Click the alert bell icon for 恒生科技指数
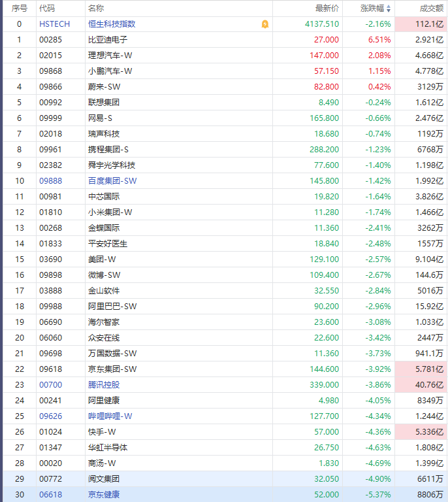This screenshot has width=448, height=502. coord(265,24)
